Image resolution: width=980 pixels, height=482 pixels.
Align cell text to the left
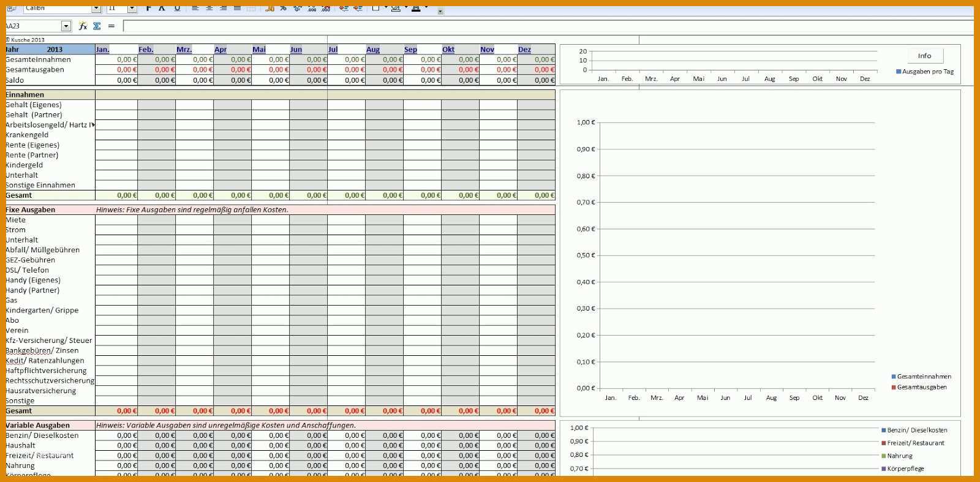[x=195, y=9]
